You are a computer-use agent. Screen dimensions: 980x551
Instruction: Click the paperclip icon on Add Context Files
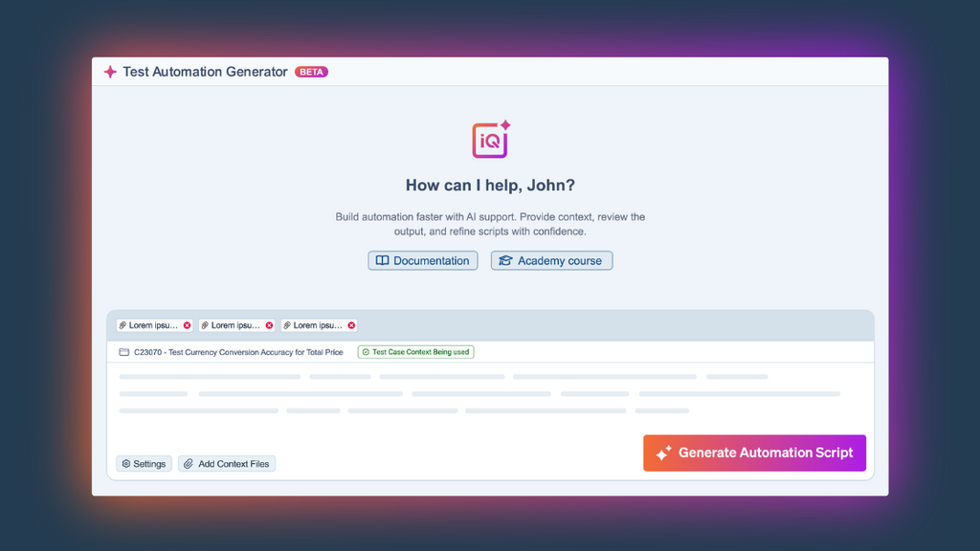[189, 464]
